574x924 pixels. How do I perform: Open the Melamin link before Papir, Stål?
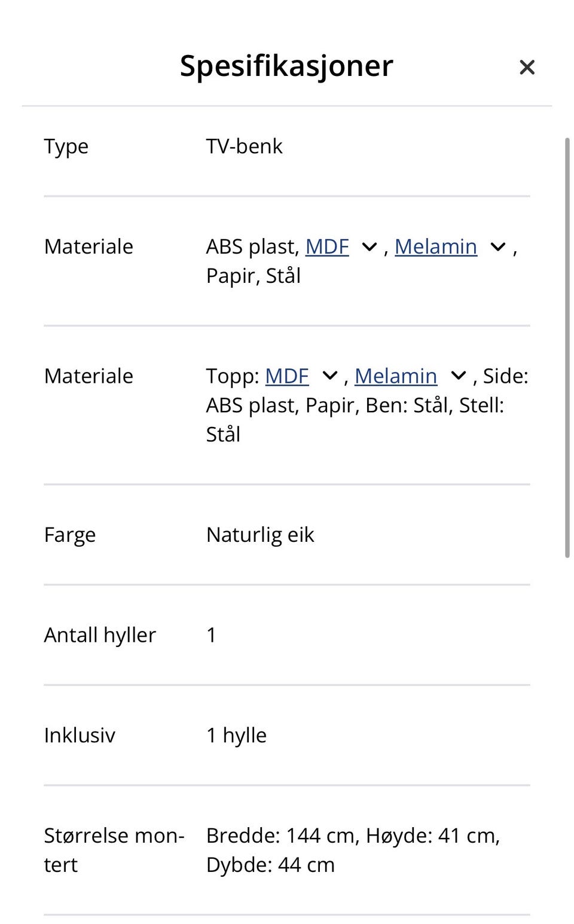[436, 246]
